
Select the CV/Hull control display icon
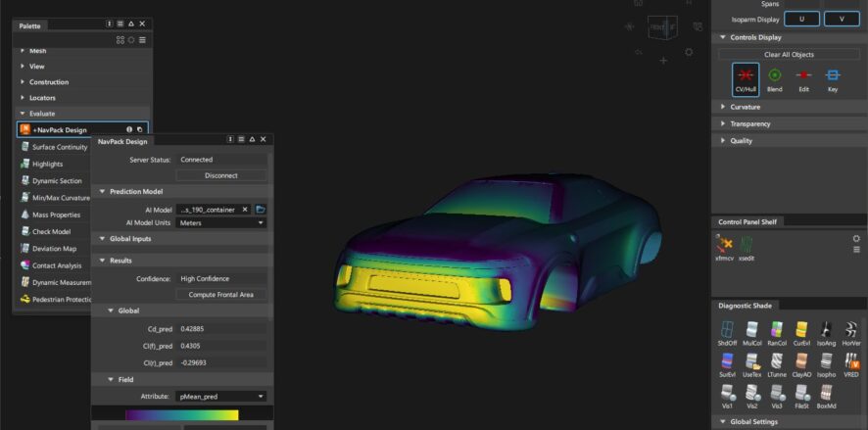pyautogui.click(x=746, y=78)
